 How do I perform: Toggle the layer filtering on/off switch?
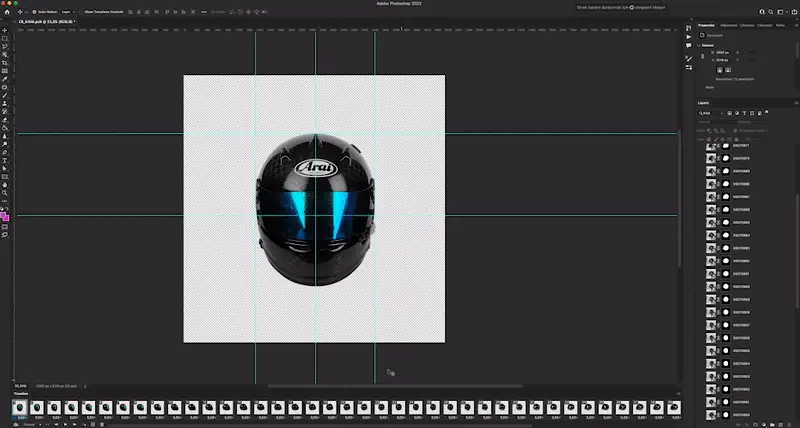(766, 112)
